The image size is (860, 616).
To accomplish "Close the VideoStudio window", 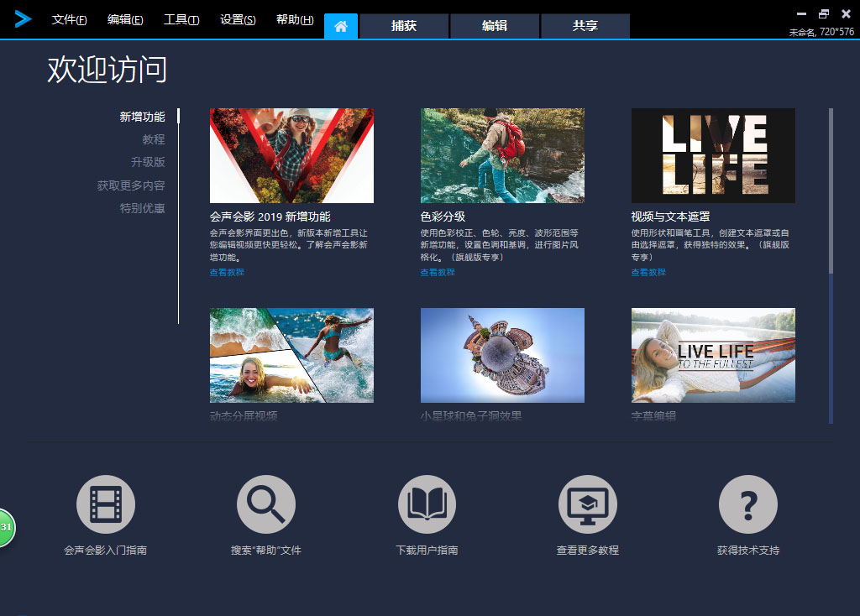I will tap(847, 13).
